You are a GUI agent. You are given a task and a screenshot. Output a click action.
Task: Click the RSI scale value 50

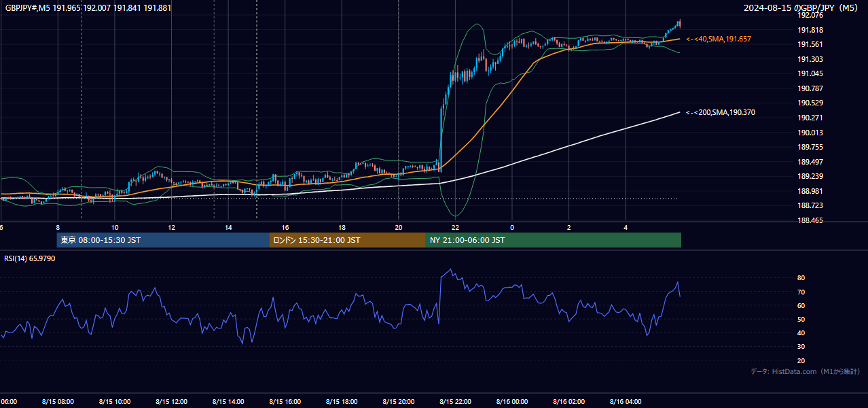click(801, 319)
